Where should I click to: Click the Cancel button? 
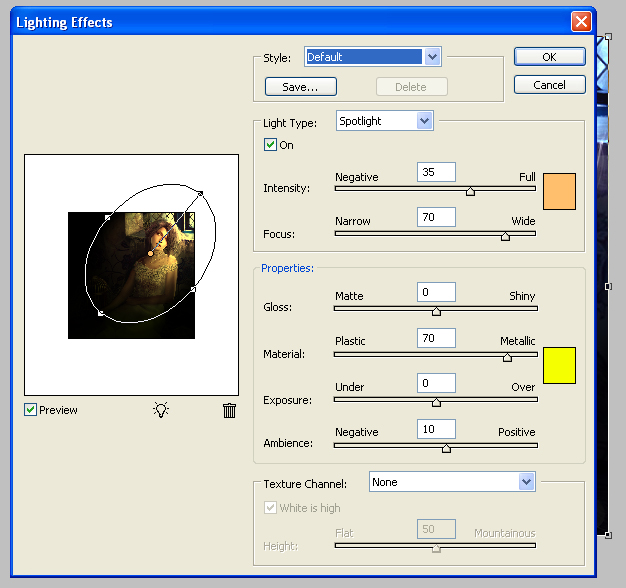[x=549, y=85]
